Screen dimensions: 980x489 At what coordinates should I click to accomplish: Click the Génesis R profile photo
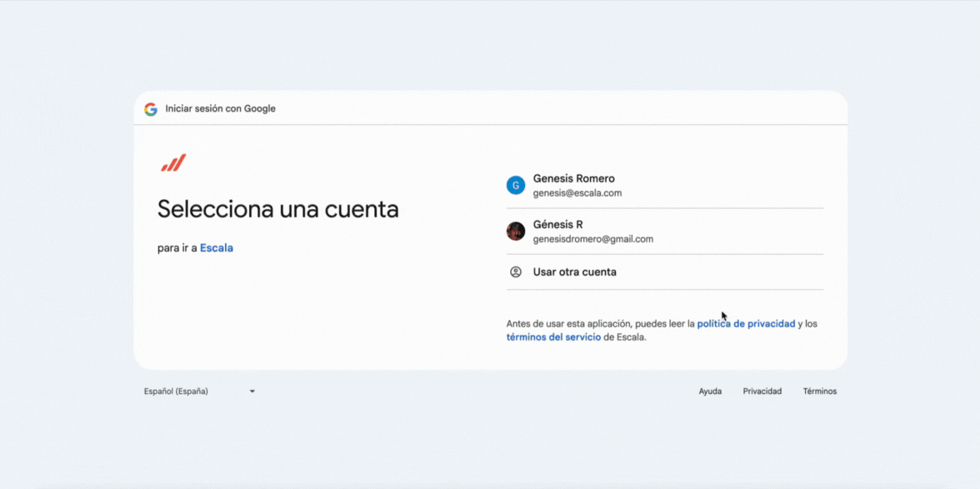[x=516, y=231]
